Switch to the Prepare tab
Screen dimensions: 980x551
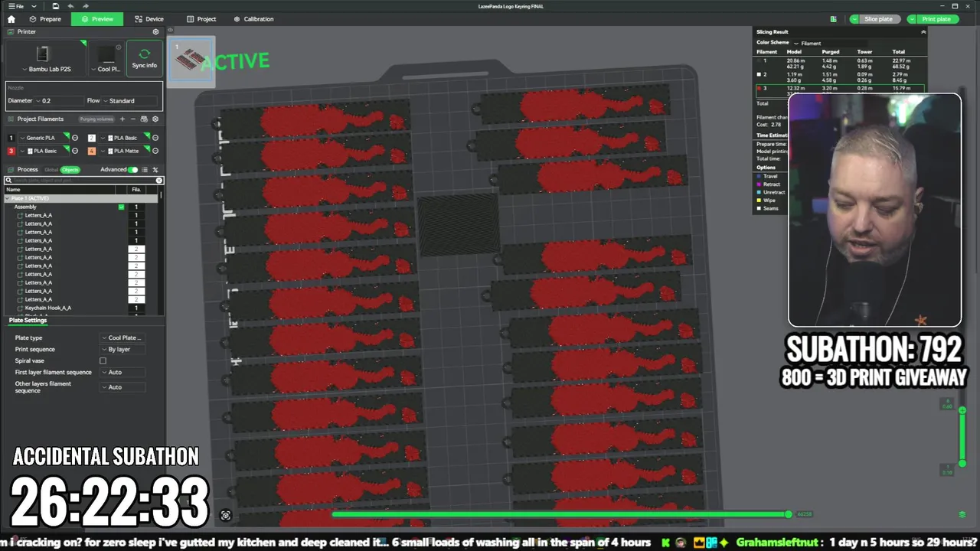(45, 19)
